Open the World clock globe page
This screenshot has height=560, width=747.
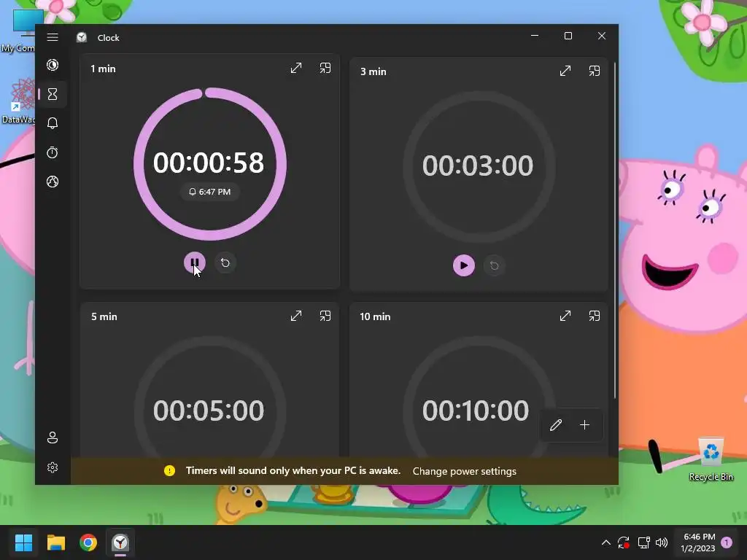pyautogui.click(x=53, y=182)
